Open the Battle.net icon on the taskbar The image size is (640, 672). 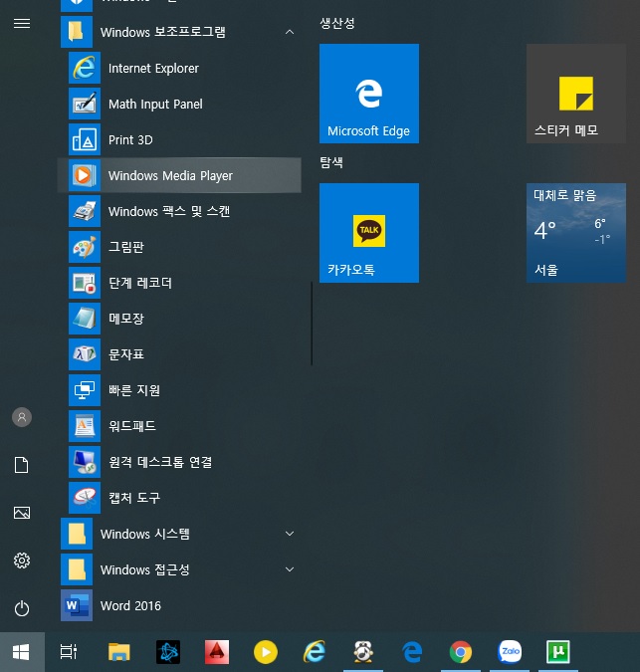coord(168,652)
